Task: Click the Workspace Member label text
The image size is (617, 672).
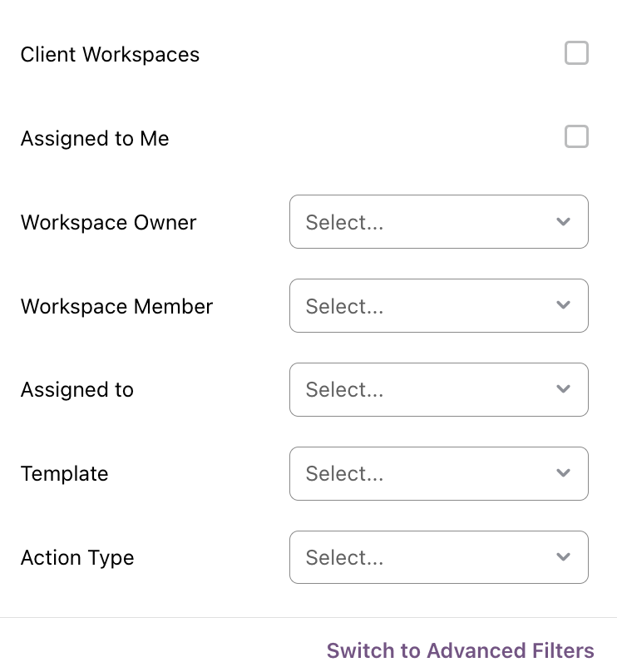Action: click(x=116, y=306)
